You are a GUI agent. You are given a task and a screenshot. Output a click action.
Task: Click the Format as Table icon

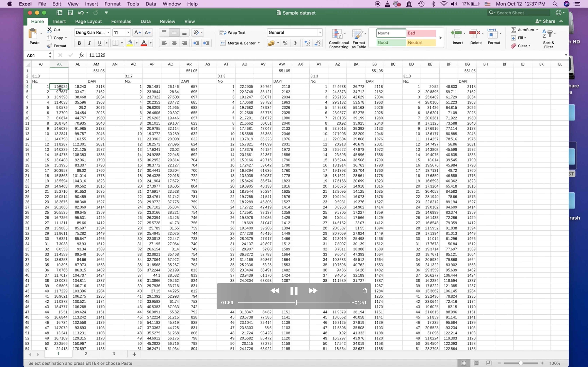point(357,34)
